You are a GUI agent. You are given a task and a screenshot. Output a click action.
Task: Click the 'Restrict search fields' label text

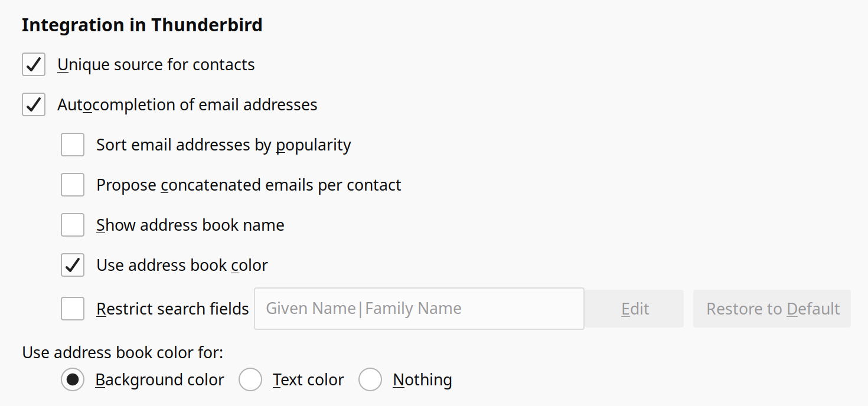click(x=172, y=309)
